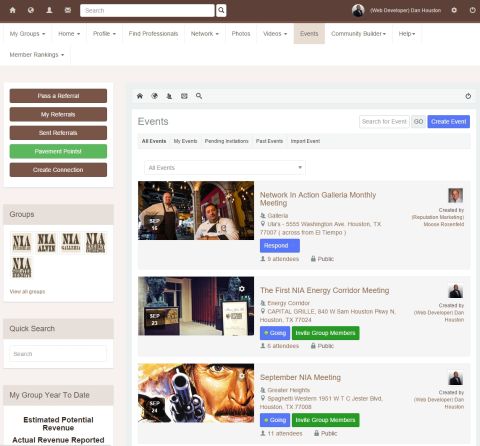The width and height of the screenshot is (480, 446).
Task: Click the power logout icon in top brown bar
Action: (472, 10)
